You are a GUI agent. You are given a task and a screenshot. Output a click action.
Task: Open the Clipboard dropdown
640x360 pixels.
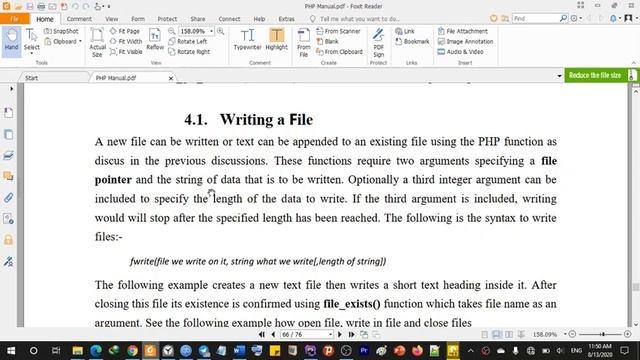point(80,42)
